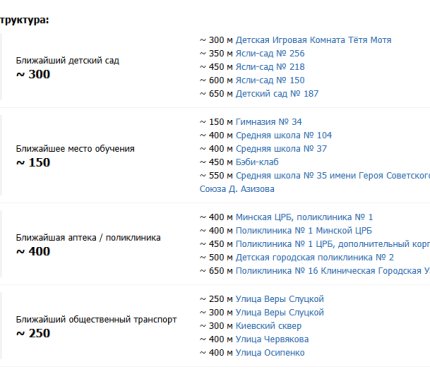Image resolution: width=430 pixels, height=374 pixels.
Task: Select Ясли-сад № 150 link
Action: tap(270, 80)
